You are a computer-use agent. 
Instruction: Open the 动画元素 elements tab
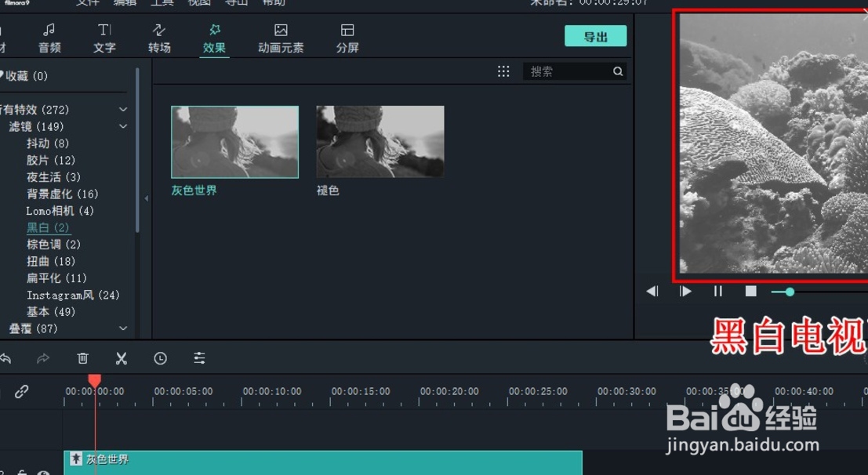point(281,38)
